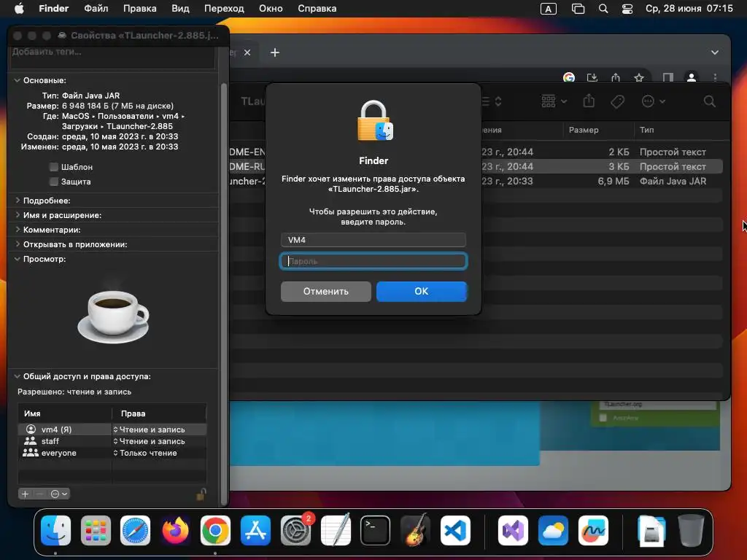Click the Stage Manager menu bar icon
747x560 pixels.
tap(578, 9)
